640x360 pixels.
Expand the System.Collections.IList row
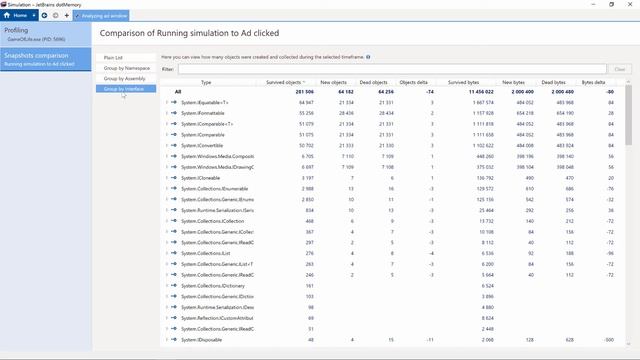click(167, 253)
